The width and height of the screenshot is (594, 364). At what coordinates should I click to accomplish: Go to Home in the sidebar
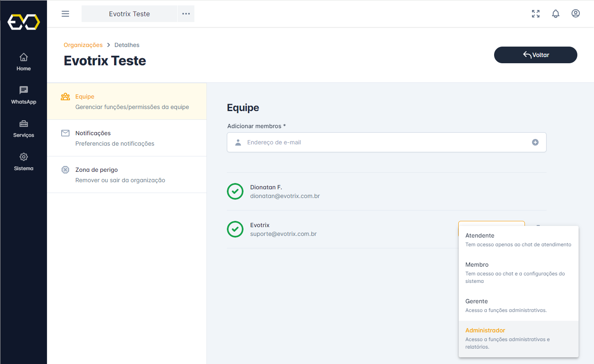coord(24,62)
